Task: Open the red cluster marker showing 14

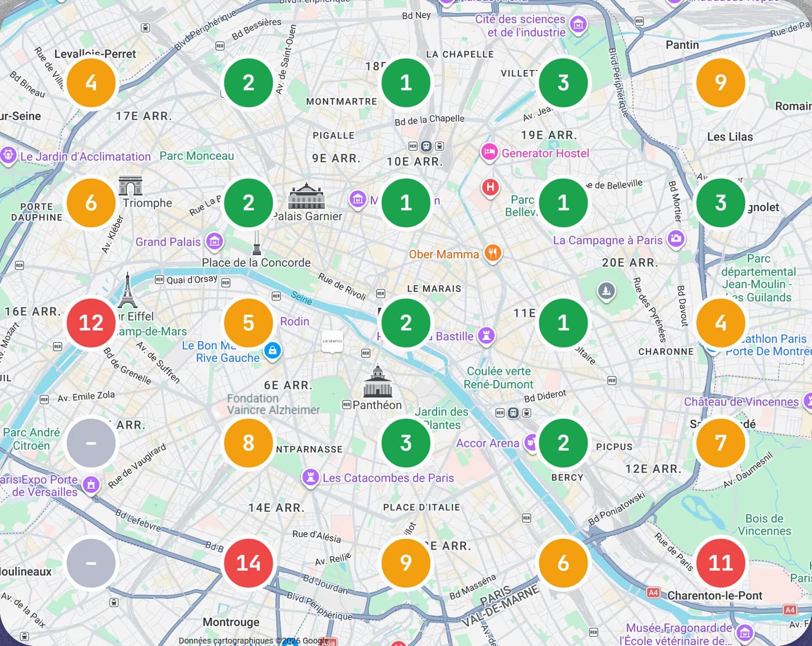Action: click(x=248, y=563)
